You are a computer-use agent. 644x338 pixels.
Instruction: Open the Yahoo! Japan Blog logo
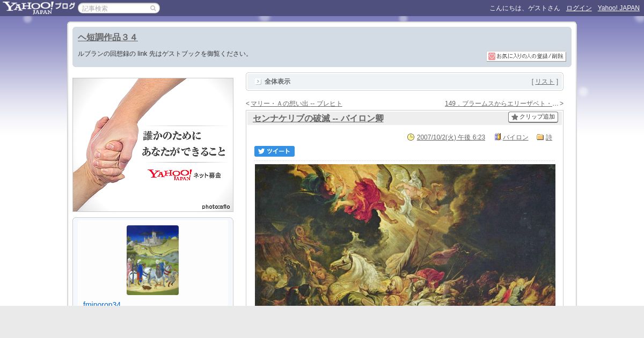click(39, 8)
